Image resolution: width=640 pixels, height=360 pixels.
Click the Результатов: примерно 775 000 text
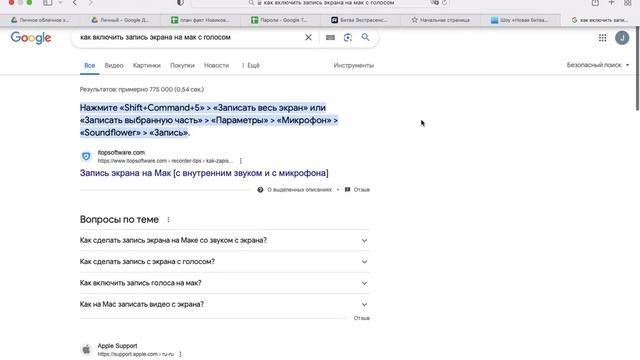tap(142, 89)
